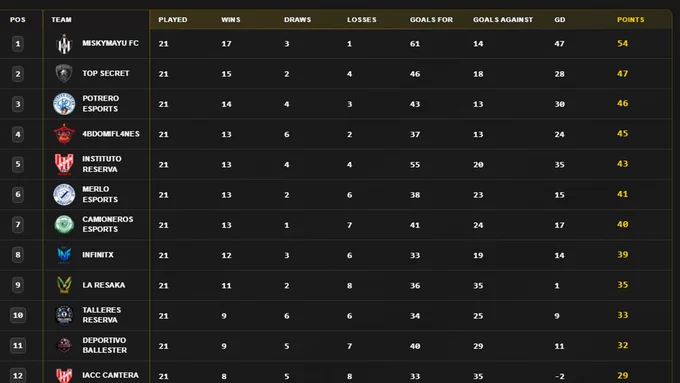Open the Potrero Esports logo
Image resolution: width=680 pixels, height=383 pixels.
click(x=64, y=104)
